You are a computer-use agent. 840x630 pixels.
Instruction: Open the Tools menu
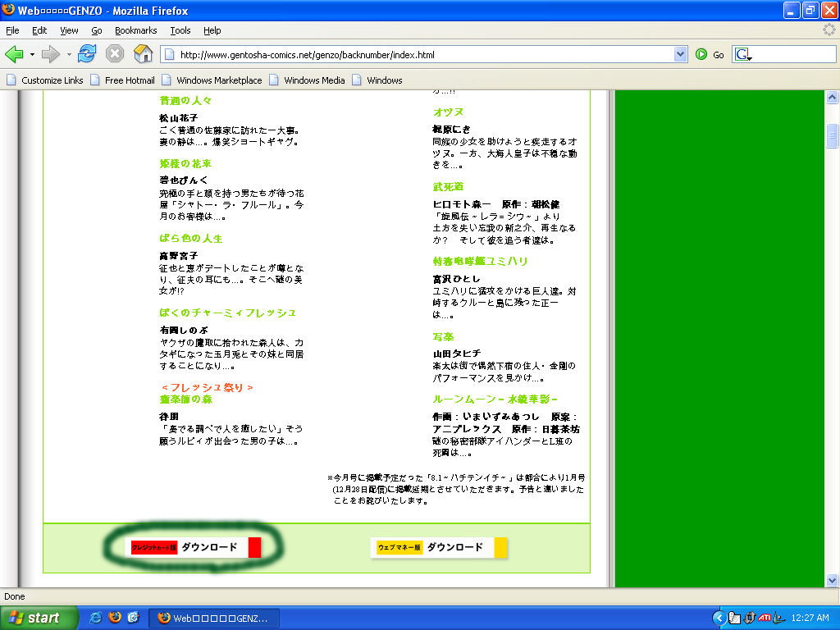tap(180, 30)
